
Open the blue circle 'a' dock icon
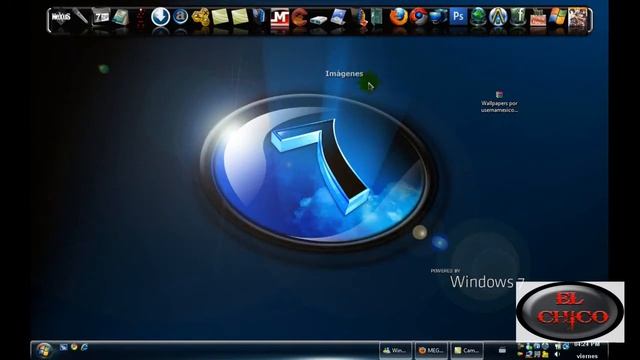coord(180,17)
